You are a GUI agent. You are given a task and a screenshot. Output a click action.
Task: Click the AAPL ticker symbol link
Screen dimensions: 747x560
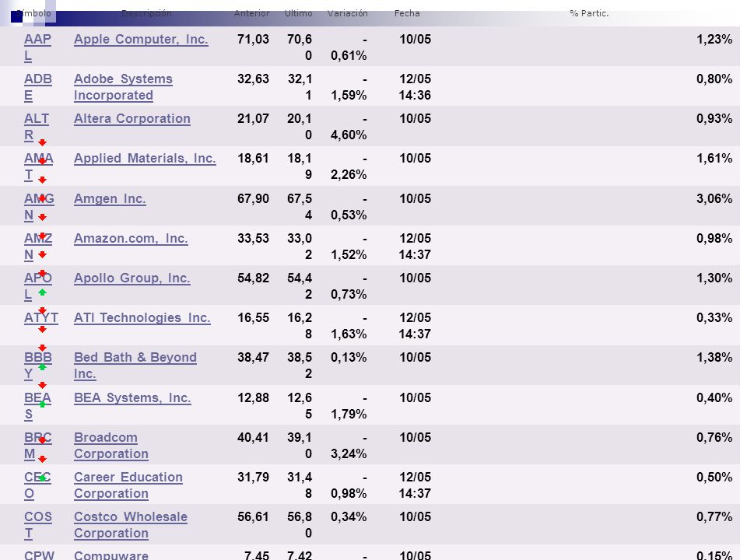pyautogui.click(x=37, y=47)
